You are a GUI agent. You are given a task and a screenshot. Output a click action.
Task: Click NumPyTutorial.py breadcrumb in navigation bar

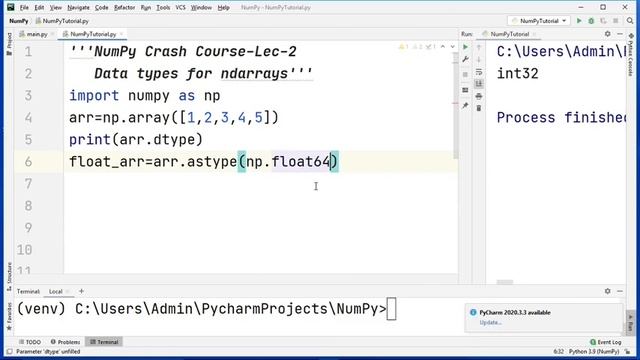coord(62,21)
